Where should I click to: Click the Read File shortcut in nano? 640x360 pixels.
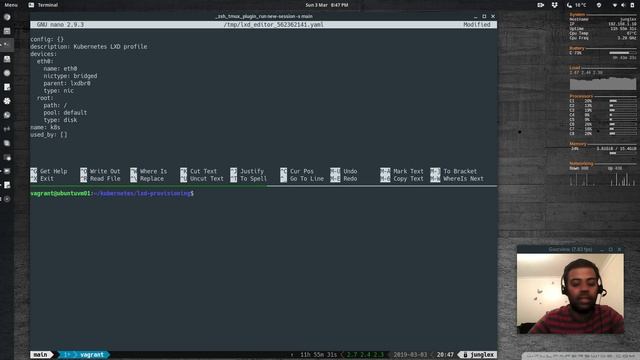(x=100, y=179)
